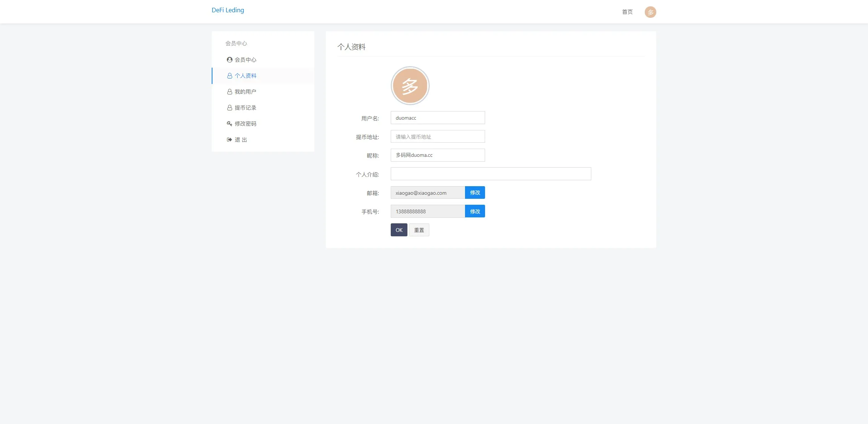Open the DeFi Leding logo link

pos(228,10)
